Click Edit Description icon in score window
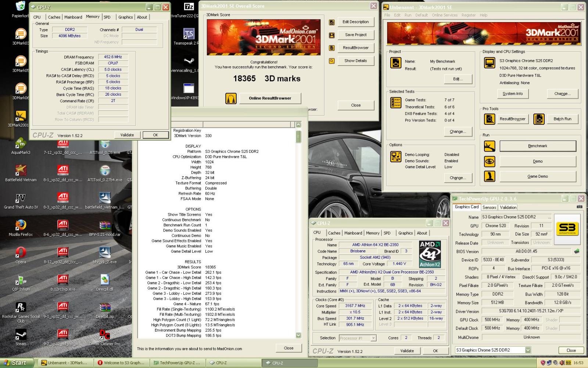 [331, 22]
